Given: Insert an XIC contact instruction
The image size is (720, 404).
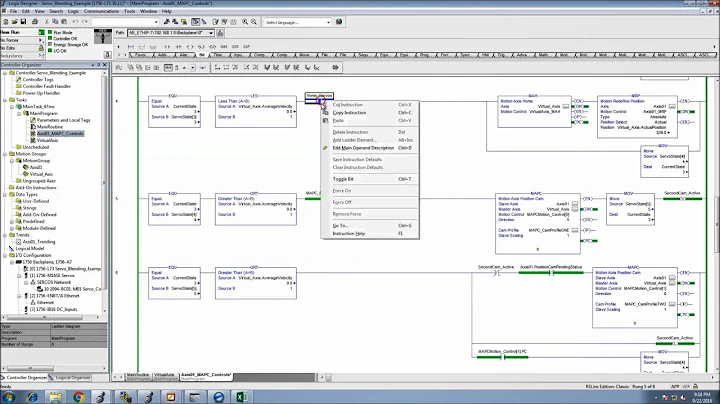Looking at the screenshot, I should point(167,46).
